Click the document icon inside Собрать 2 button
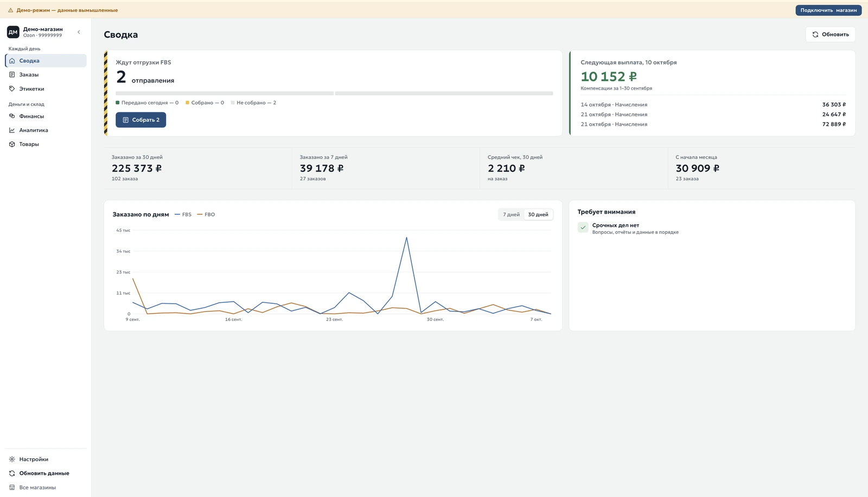The height and width of the screenshot is (497, 868). point(126,120)
